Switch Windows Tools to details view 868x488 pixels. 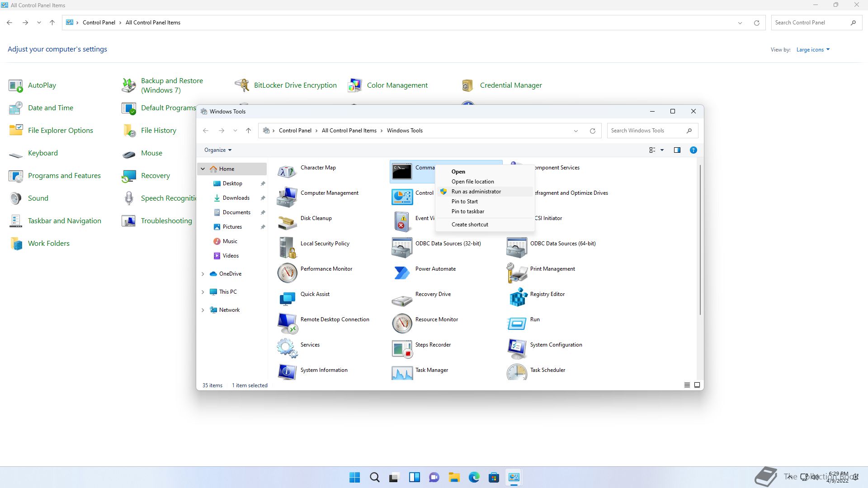point(687,385)
